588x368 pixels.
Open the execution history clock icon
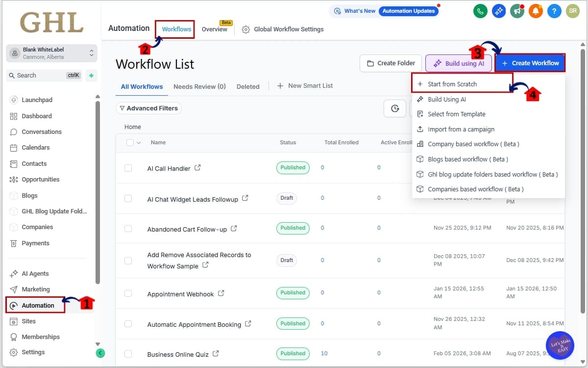[x=395, y=108]
